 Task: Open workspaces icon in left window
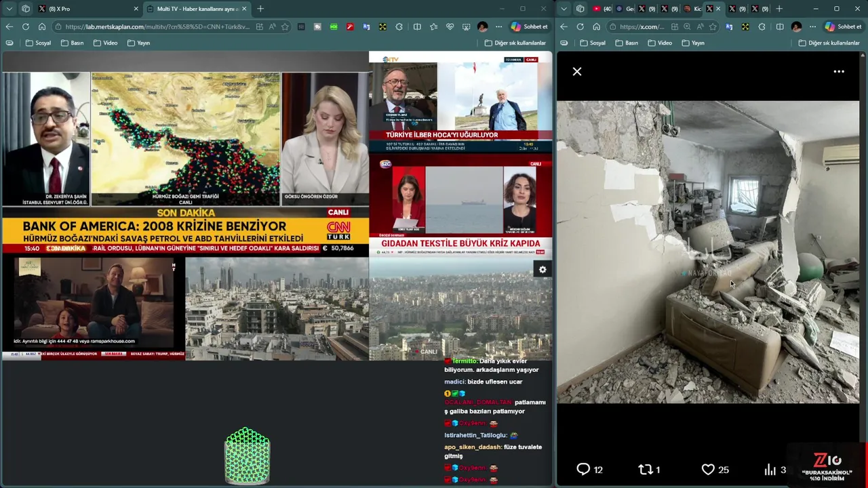(26, 9)
